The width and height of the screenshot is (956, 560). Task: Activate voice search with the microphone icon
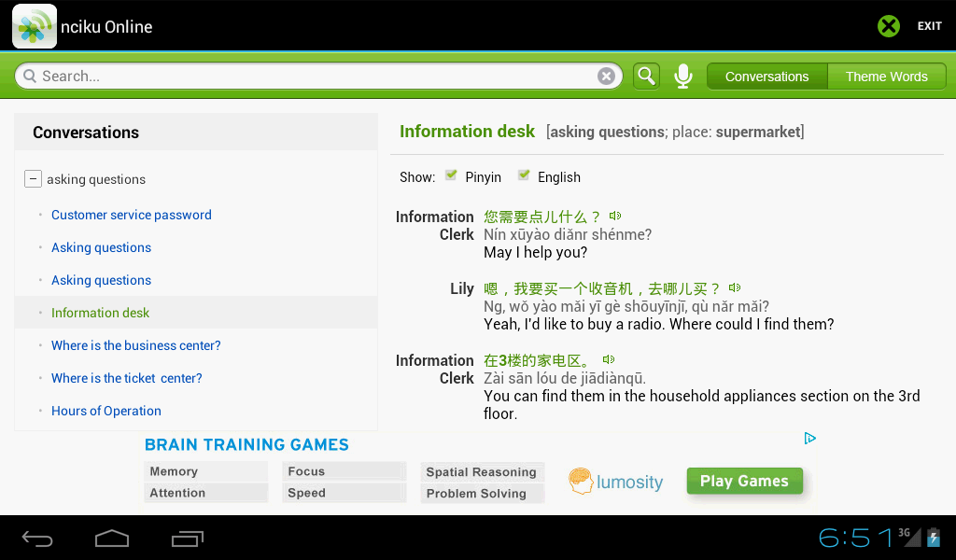click(x=682, y=76)
